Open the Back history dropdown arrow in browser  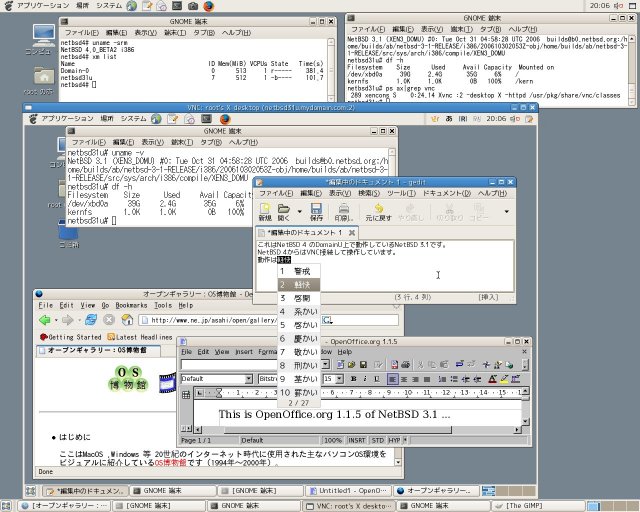click(56, 320)
